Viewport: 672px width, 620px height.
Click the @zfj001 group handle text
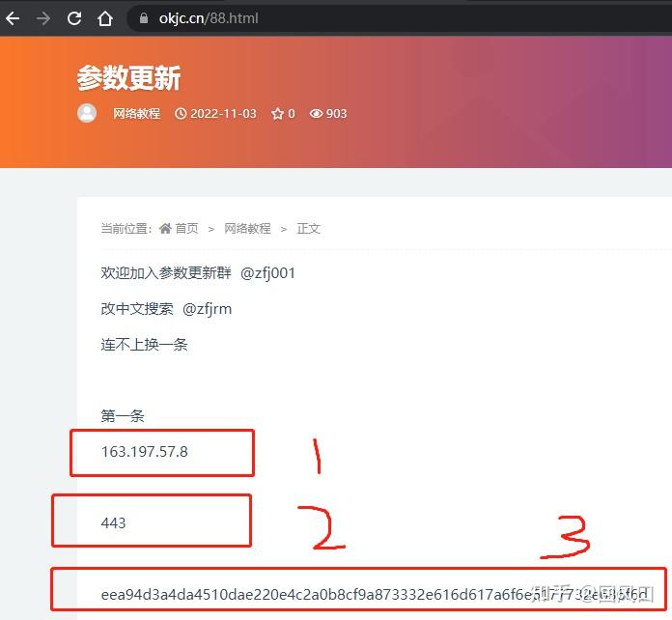click(267, 273)
